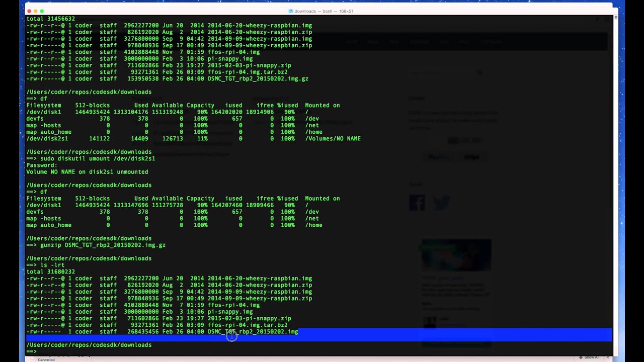
Task: Click the downloads folder proxy icon in title bar
Action: pos(291,11)
